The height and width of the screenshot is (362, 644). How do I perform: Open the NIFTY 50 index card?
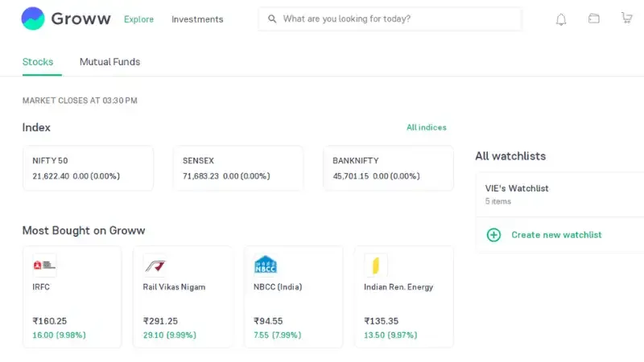click(x=89, y=168)
